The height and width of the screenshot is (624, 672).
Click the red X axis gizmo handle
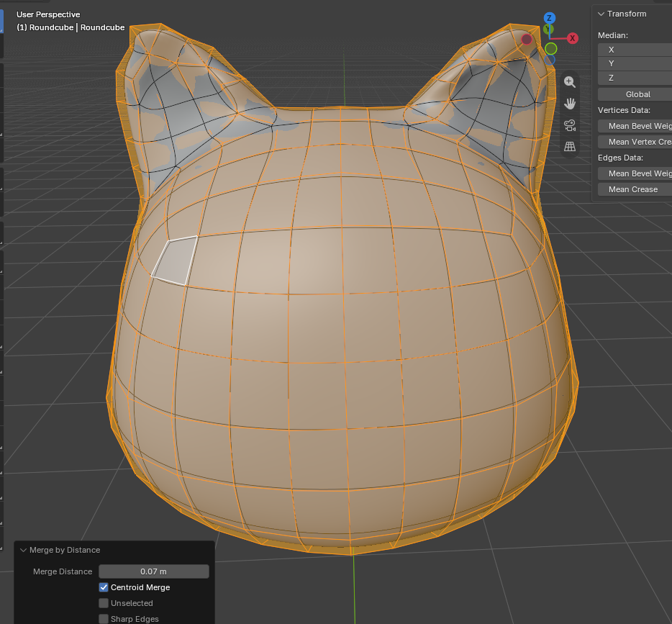(572, 38)
